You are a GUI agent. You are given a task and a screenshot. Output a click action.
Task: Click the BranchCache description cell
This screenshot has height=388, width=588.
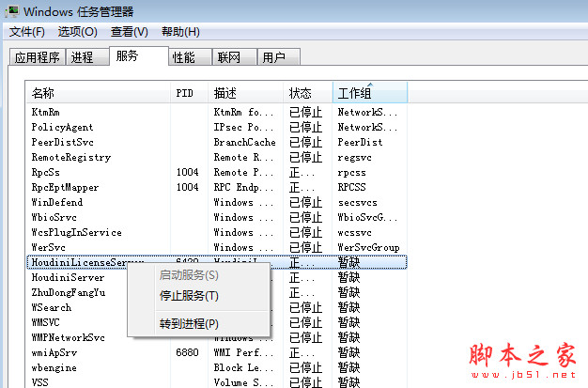tap(244, 142)
